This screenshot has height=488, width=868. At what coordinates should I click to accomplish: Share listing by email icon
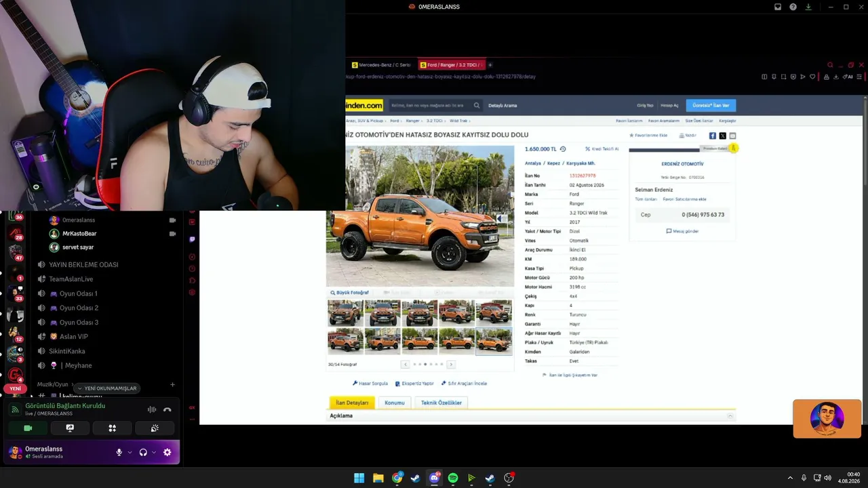[x=732, y=136]
